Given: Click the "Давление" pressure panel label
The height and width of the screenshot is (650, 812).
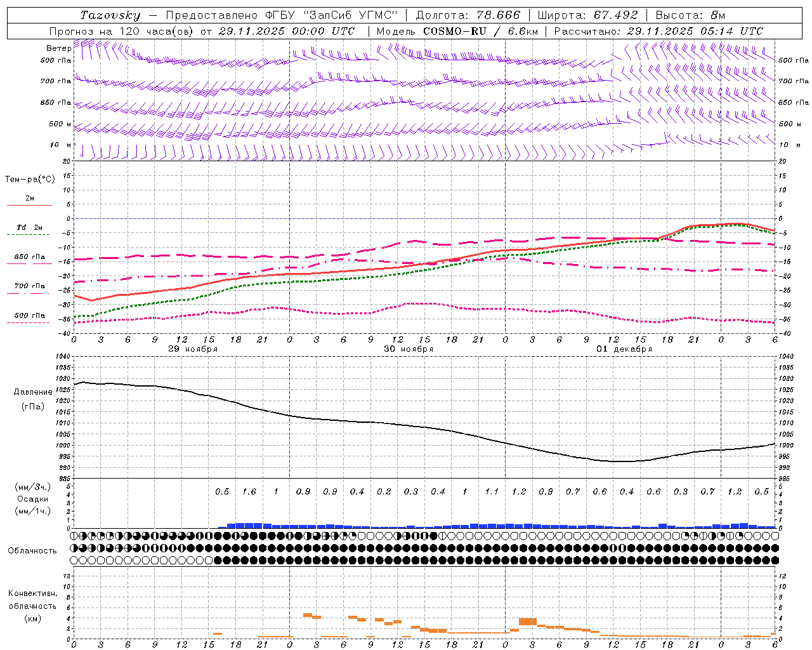Looking at the screenshot, I should [33, 392].
